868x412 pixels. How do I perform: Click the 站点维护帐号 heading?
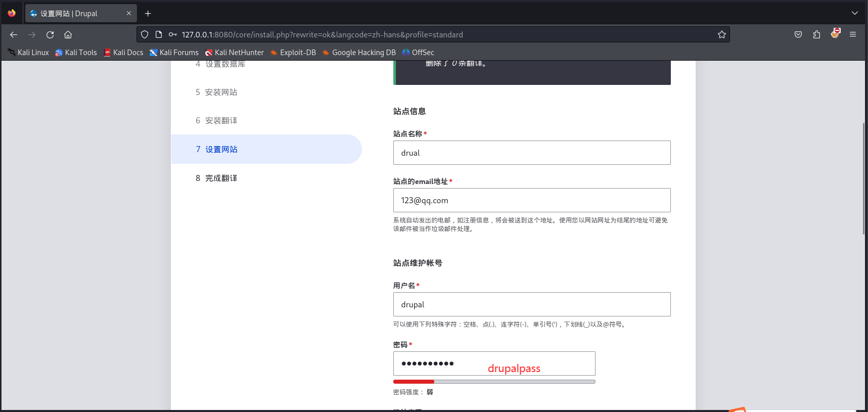[x=418, y=263]
